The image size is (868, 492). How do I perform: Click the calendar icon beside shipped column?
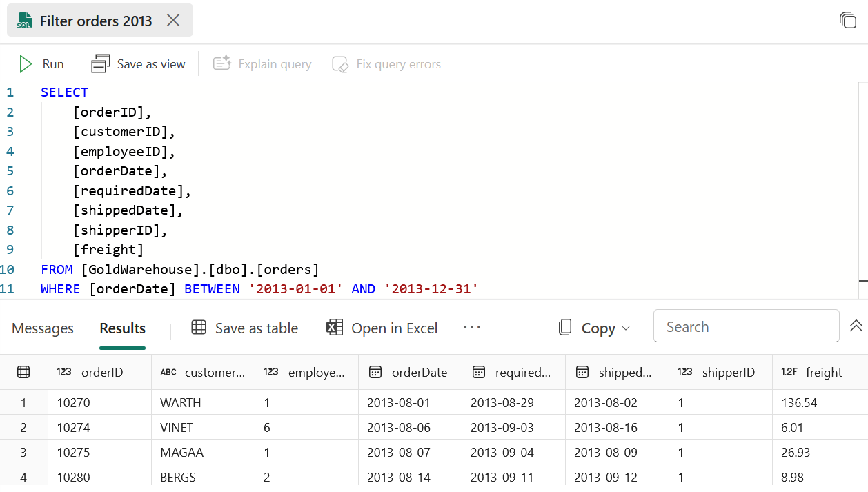point(582,372)
